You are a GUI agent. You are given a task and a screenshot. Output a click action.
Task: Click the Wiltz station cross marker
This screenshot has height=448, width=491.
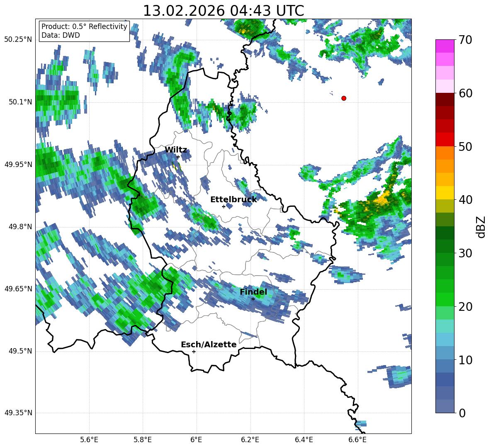[x=178, y=157]
